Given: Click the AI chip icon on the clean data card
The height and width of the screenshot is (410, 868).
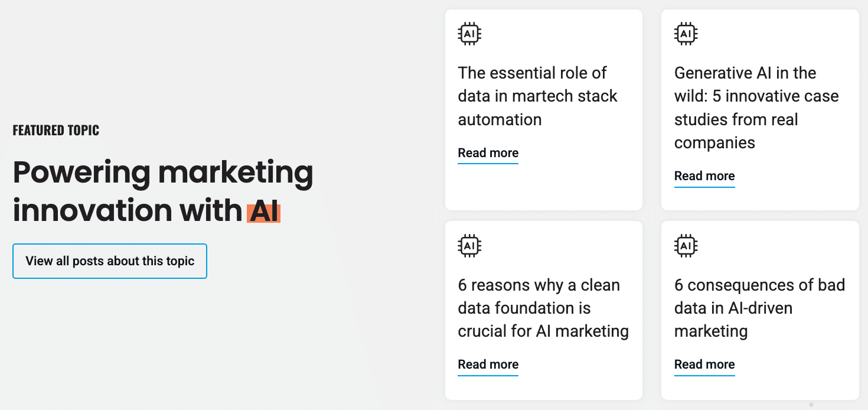Looking at the screenshot, I should [469, 246].
